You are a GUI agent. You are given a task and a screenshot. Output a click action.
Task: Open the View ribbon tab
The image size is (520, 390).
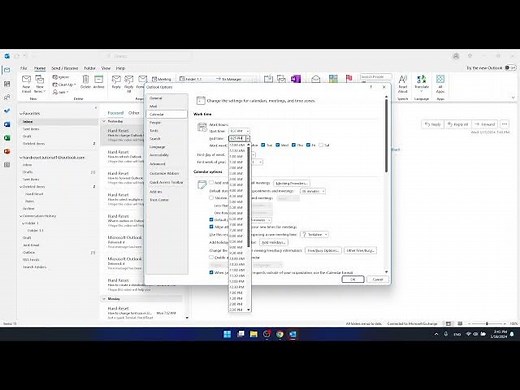coord(106,68)
